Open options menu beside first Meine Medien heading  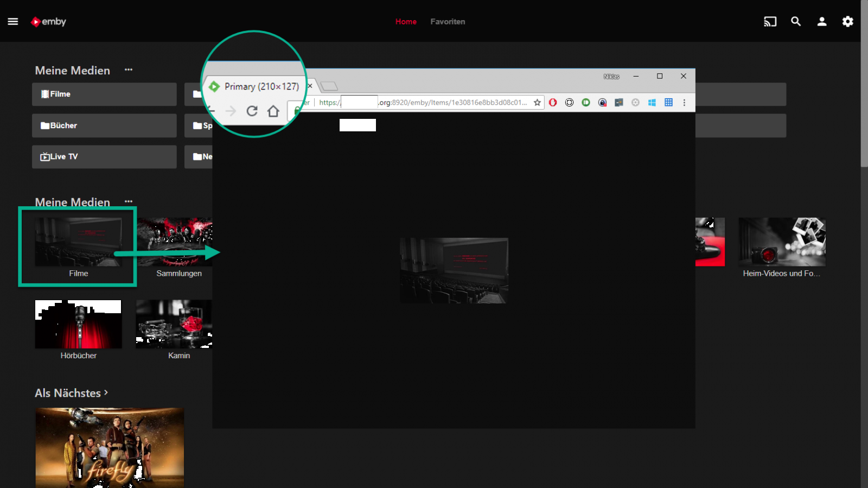click(x=129, y=69)
